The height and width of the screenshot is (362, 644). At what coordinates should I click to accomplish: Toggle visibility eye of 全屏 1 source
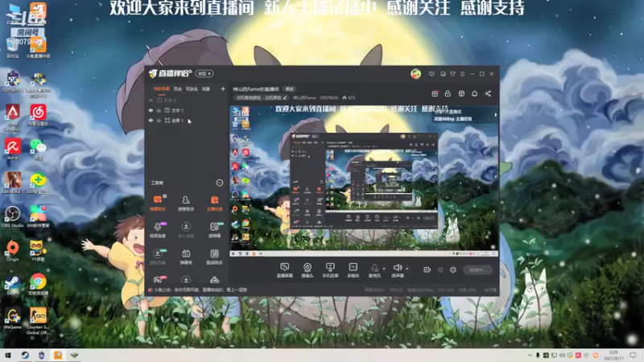151,121
